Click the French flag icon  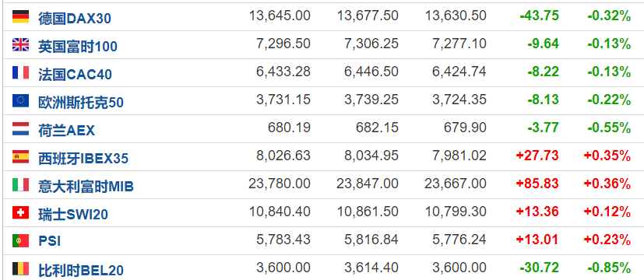pyautogui.click(x=20, y=72)
